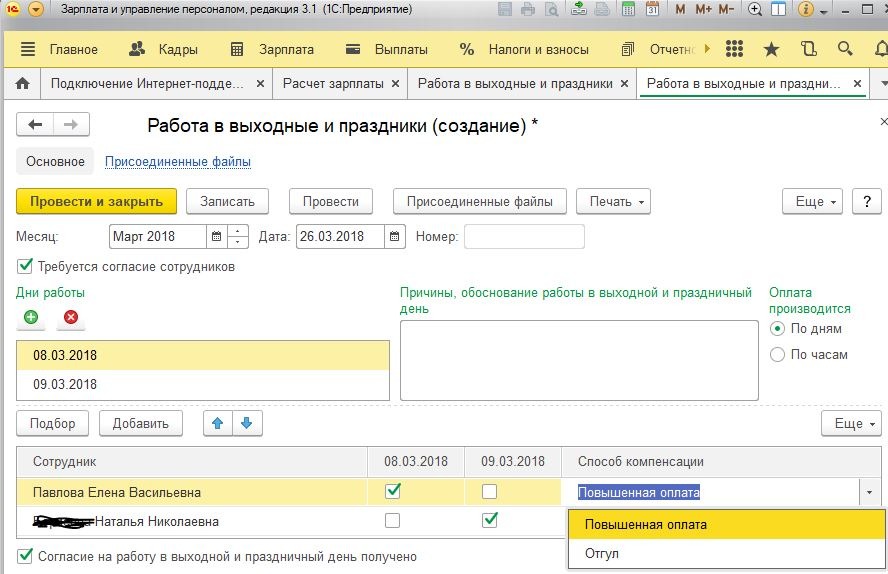888x574 pixels.
Task: Open the Налоги и взносы section
Action: [x=524, y=50]
